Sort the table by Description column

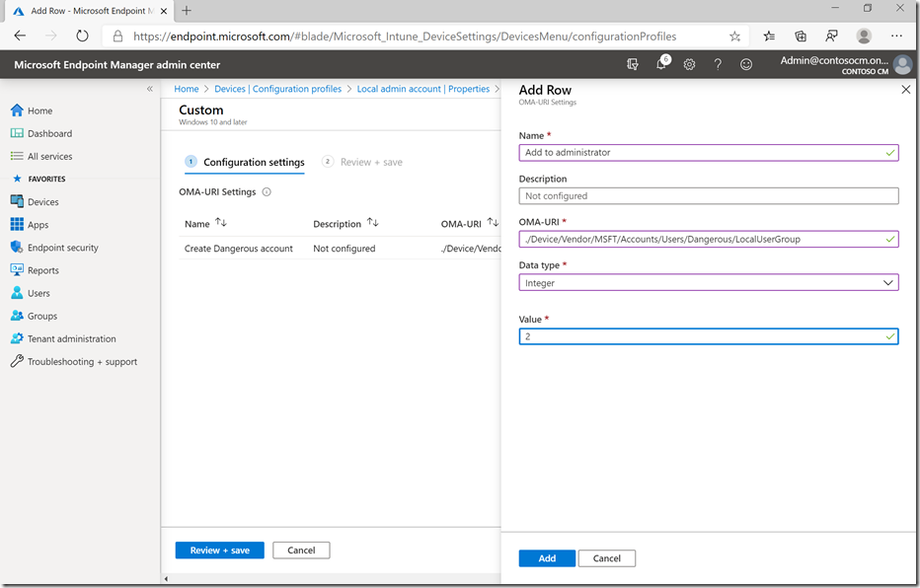[x=373, y=223]
